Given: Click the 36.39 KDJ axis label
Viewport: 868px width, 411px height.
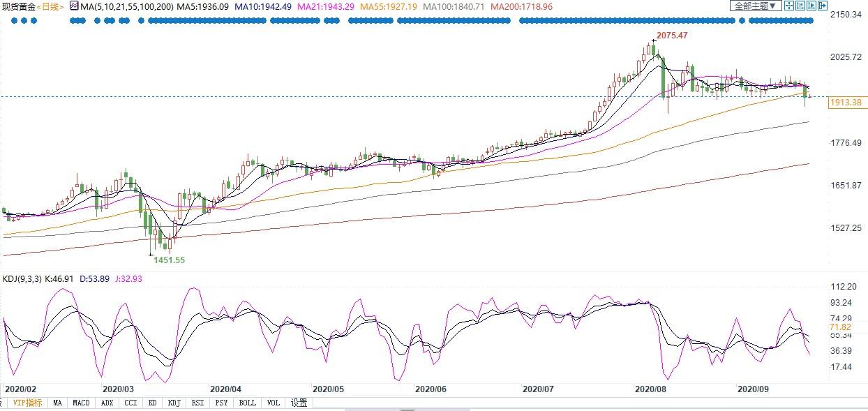Looking at the screenshot, I should pos(842,350).
